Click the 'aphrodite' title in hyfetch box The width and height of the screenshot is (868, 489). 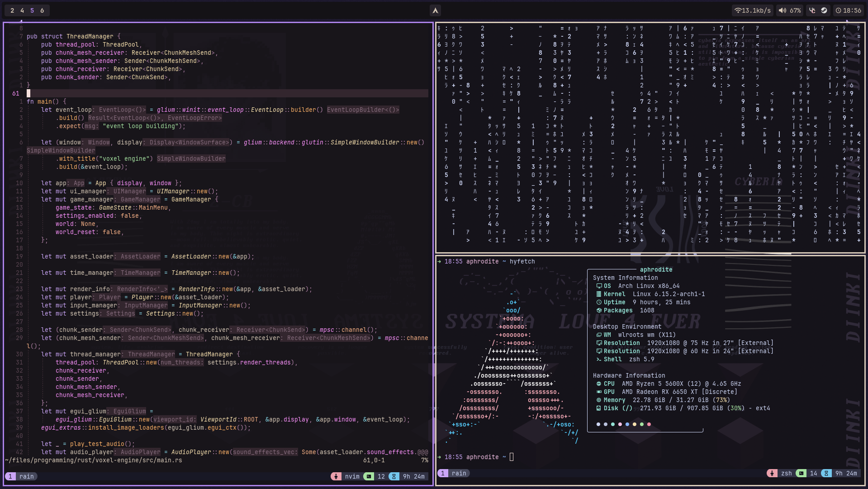(x=656, y=270)
